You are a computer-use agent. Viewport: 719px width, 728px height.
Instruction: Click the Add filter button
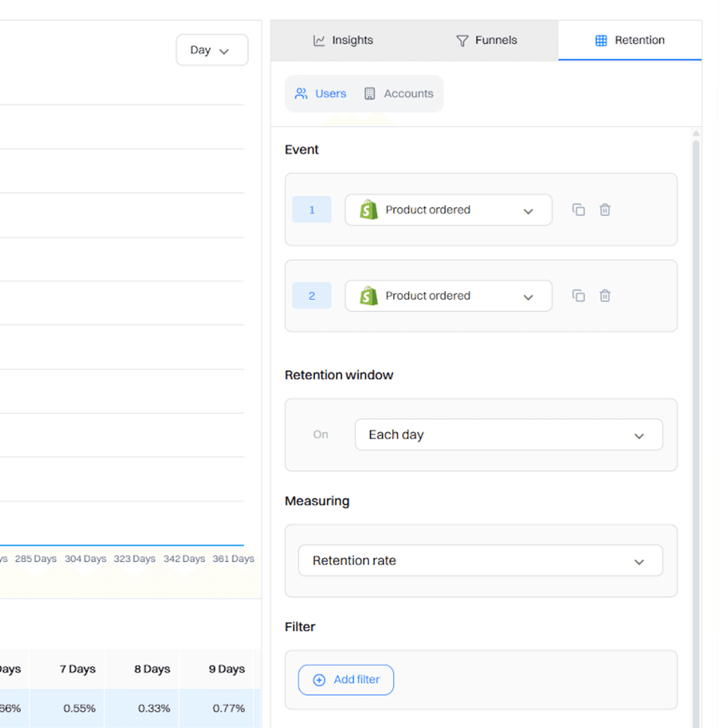point(346,680)
